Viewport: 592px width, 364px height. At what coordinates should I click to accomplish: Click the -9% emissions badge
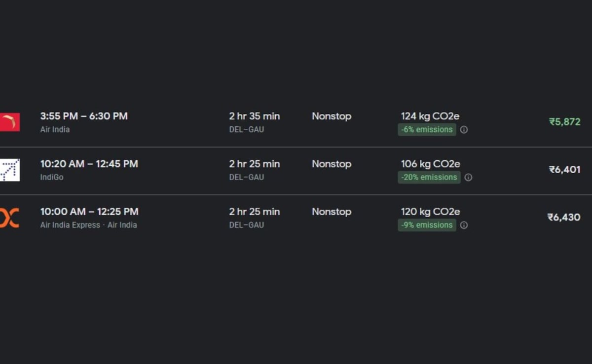coord(427,225)
